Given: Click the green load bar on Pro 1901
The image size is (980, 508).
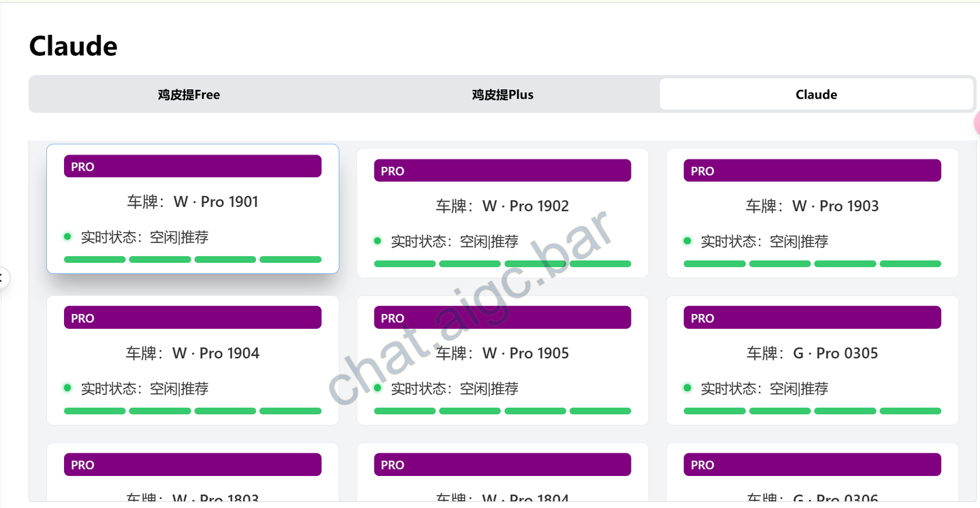Looking at the screenshot, I should click(x=193, y=259).
